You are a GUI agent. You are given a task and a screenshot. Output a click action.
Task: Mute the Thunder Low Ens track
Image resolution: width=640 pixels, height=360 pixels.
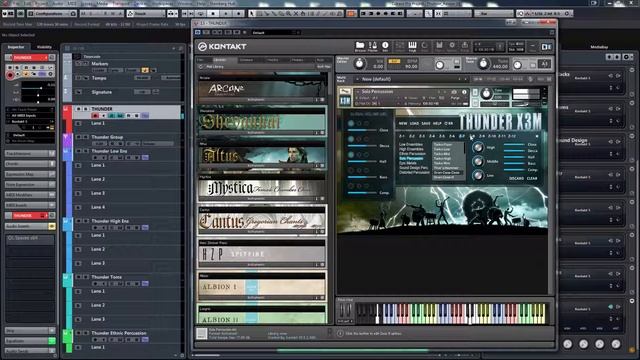79,151
